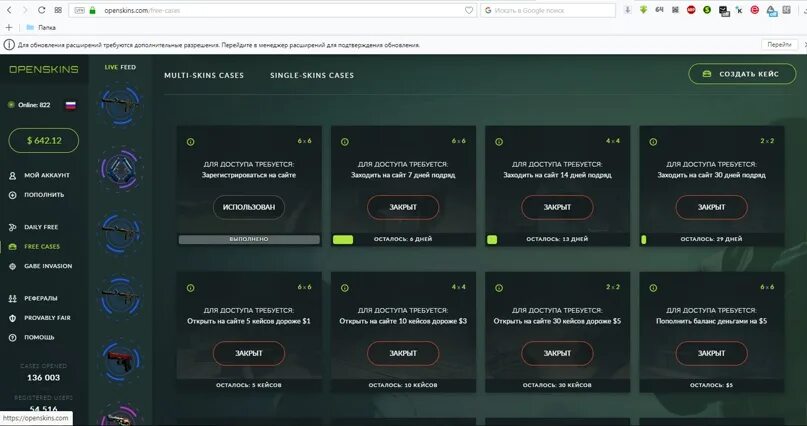Select FREE CASES in sidebar

click(x=34, y=247)
